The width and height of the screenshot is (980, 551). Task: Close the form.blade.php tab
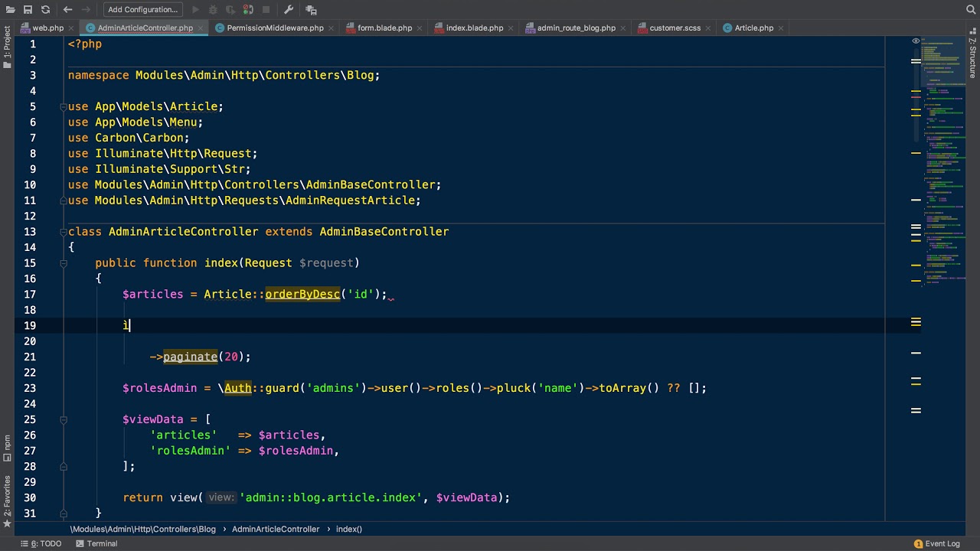pyautogui.click(x=420, y=28)
